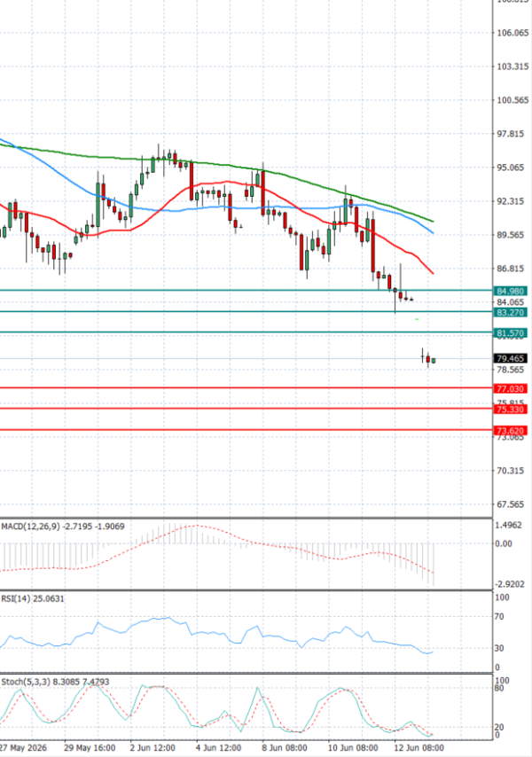Screen dimensions: 532x757
Task: Click the 10 Jun 08:00 time label
Action: click(x=353, y=748)
